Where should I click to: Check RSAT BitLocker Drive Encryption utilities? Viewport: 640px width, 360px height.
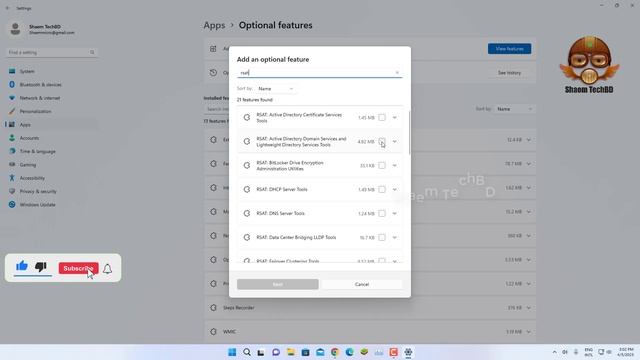click(382, 165)
